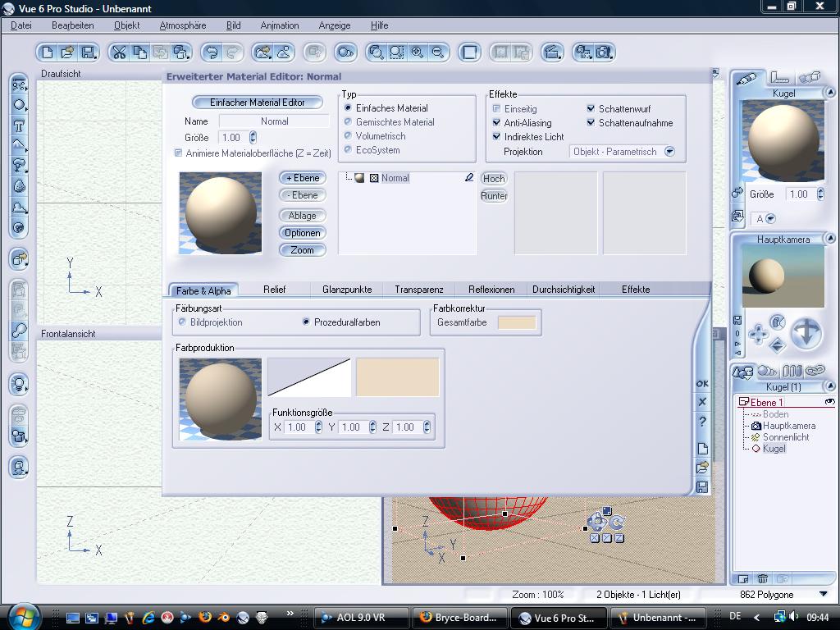
Task: Click the zoom-in magnifier toolbar icon
Action: (418, 52)
